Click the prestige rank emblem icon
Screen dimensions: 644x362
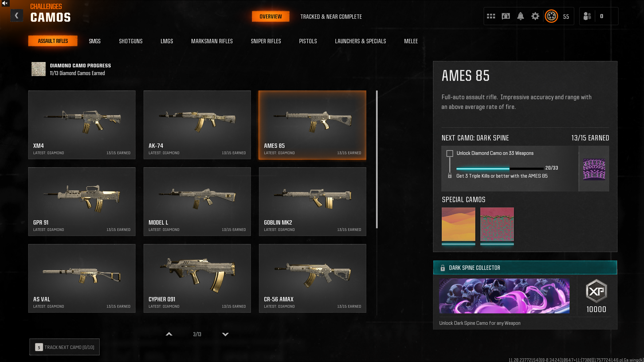pyautogui.click(x=551, y=16)
